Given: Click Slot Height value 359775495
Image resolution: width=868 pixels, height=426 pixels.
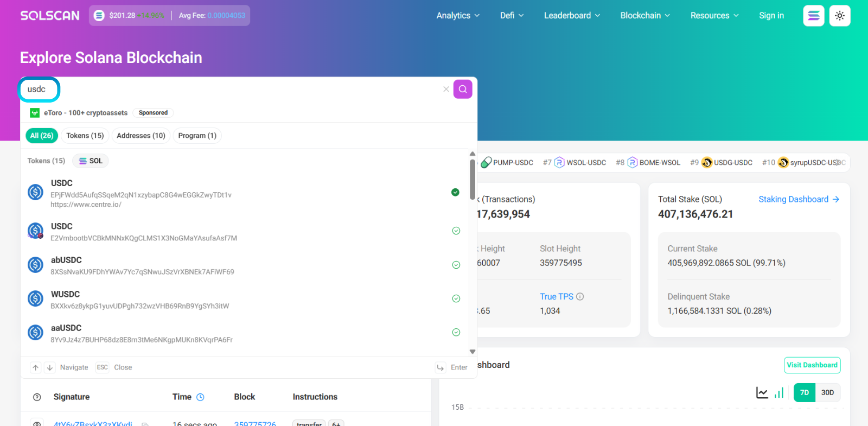Looking at the screenshot, I should (561, 263).
